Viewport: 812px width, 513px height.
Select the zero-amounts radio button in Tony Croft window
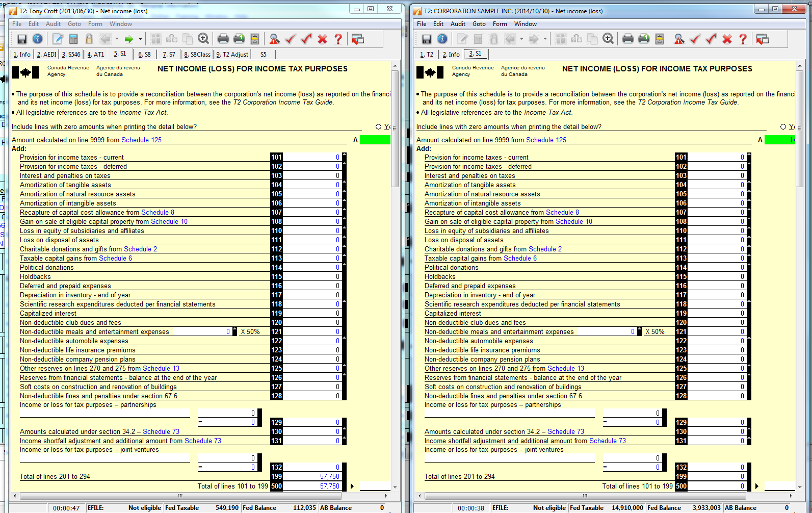point(378,127)
